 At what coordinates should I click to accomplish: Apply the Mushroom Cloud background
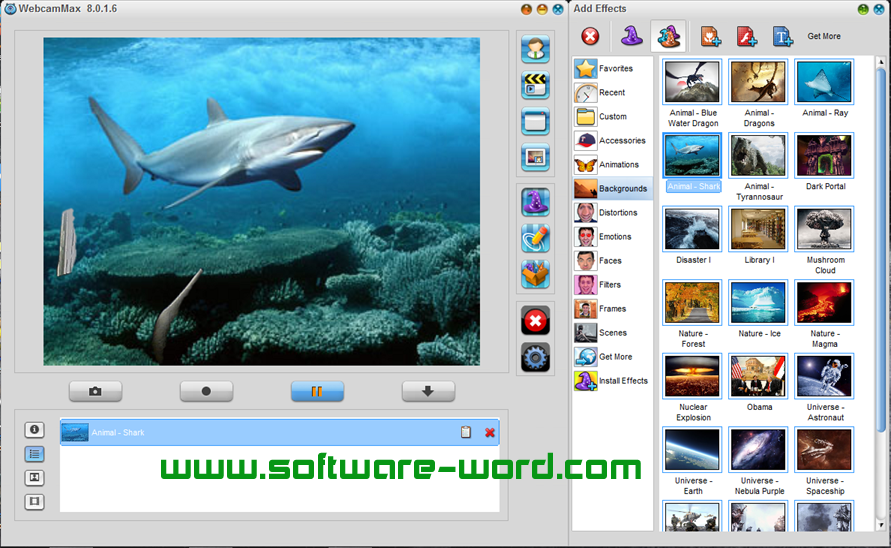pos(824,229)
